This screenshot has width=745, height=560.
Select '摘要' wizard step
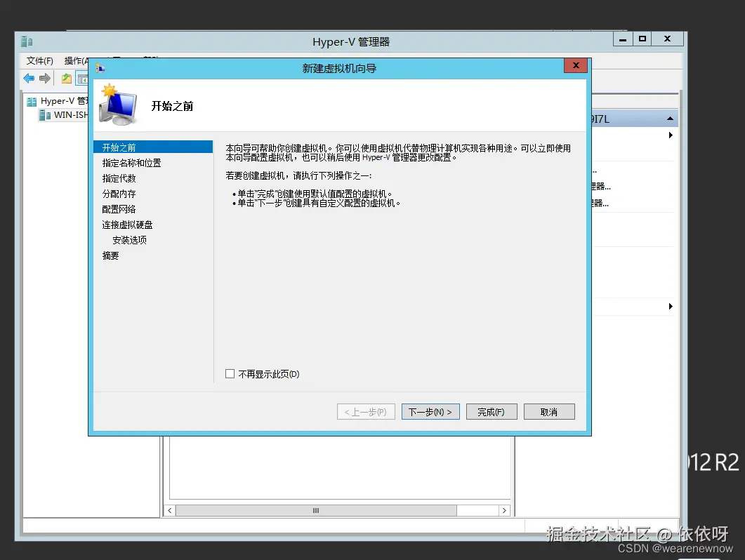[x=110, y=255]
